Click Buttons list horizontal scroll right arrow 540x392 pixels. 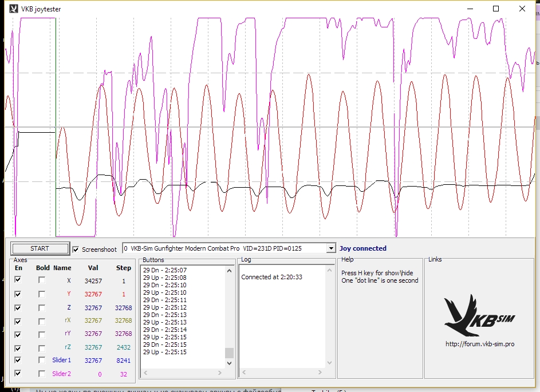(x=220, y=373)
